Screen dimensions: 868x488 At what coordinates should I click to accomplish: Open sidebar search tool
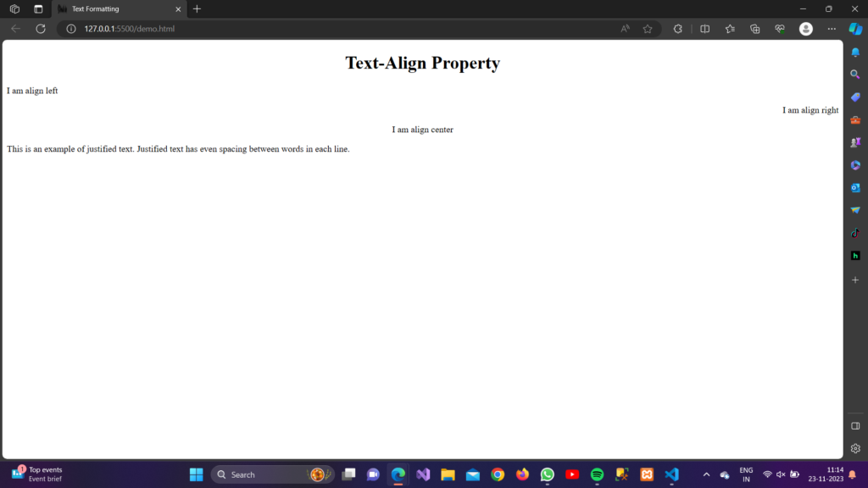855,75
